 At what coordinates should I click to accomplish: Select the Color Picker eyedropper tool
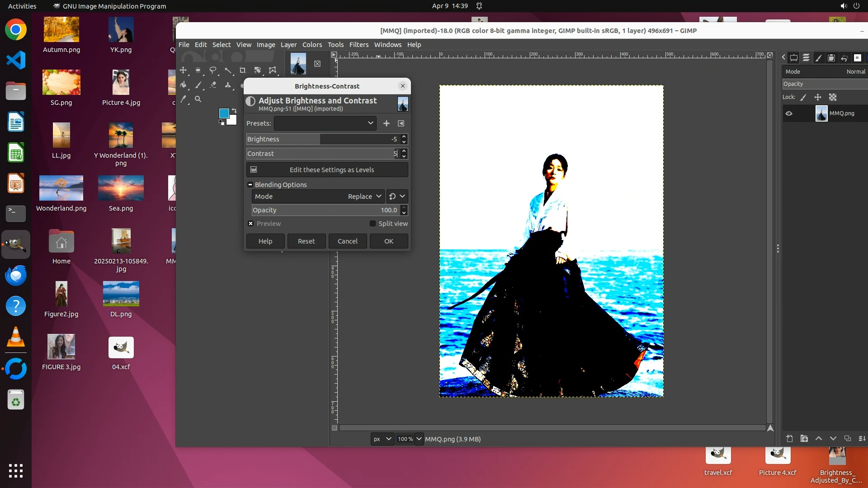click(183, 99)
